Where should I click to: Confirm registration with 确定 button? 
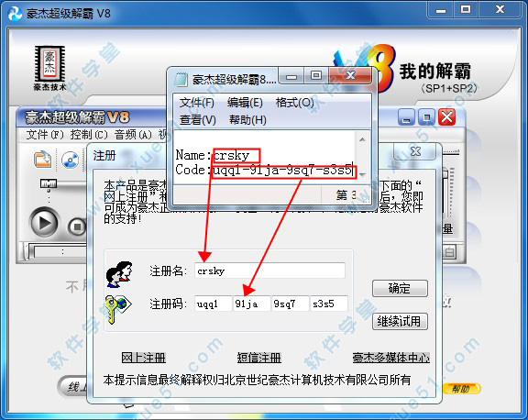click(x=400, y=288)
